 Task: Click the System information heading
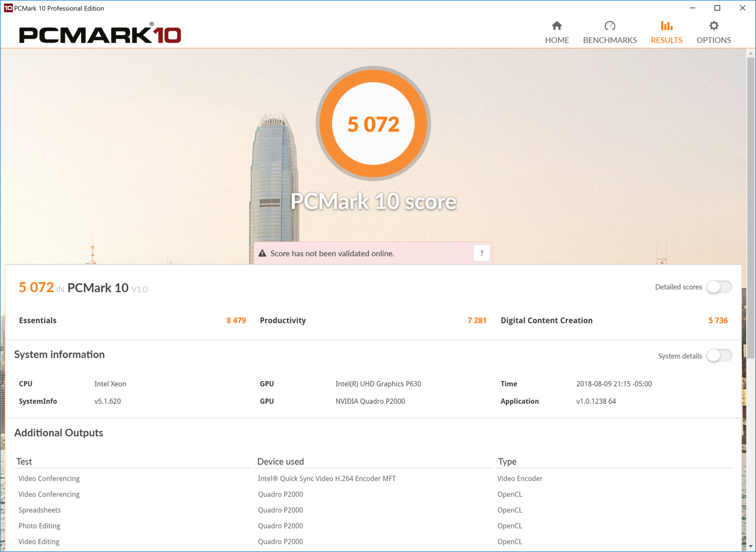[59, 355]
